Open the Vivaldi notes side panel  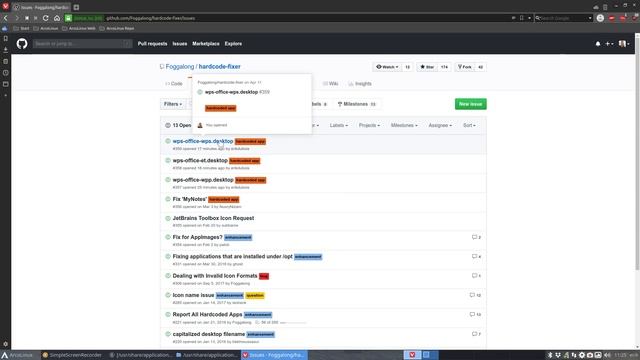click(5, 61)
